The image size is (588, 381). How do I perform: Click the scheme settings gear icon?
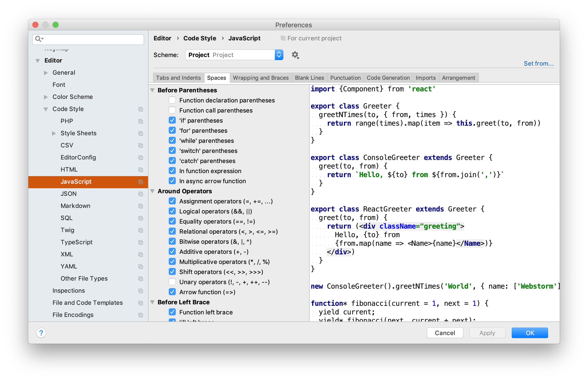(295, 55)
